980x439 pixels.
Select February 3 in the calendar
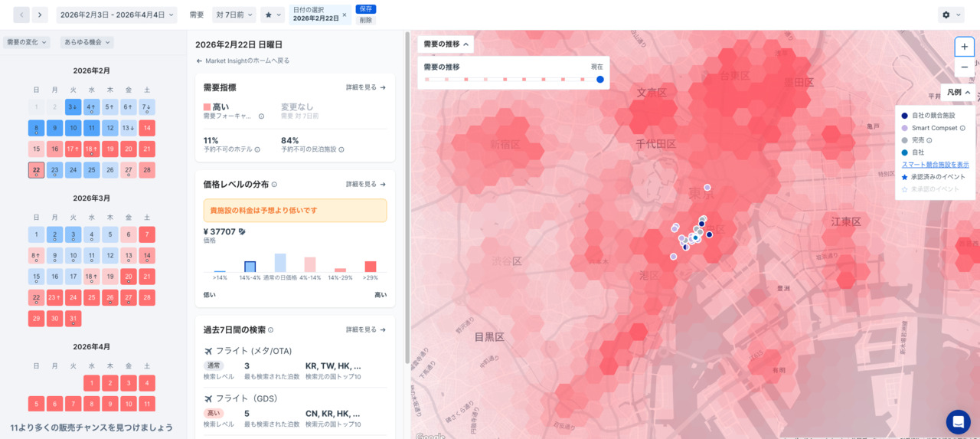tap(73, 107)
